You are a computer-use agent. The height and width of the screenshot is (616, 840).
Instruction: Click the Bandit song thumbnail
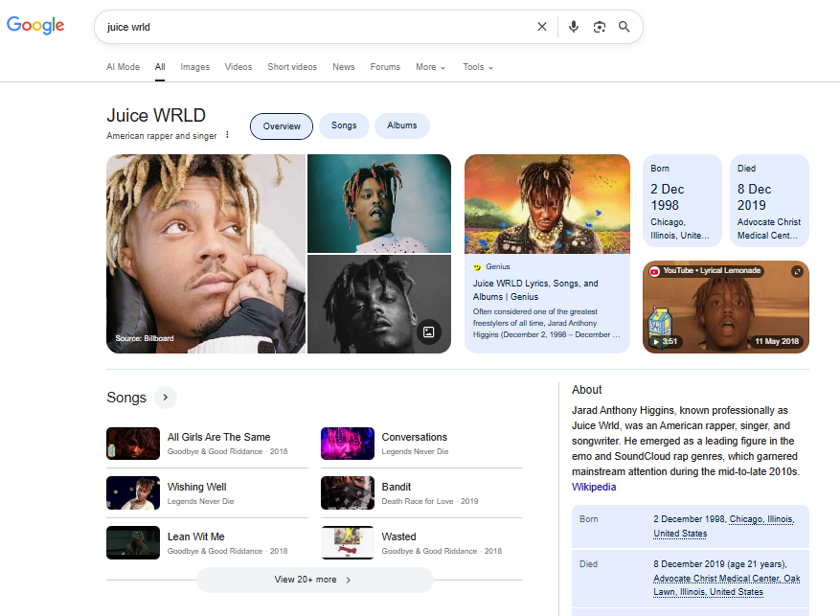click(x=348, y=492)
